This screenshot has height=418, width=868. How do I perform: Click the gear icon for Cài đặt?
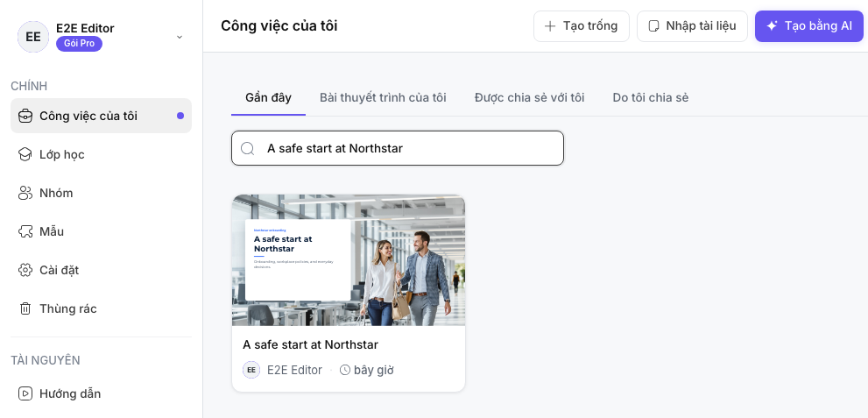25,270
